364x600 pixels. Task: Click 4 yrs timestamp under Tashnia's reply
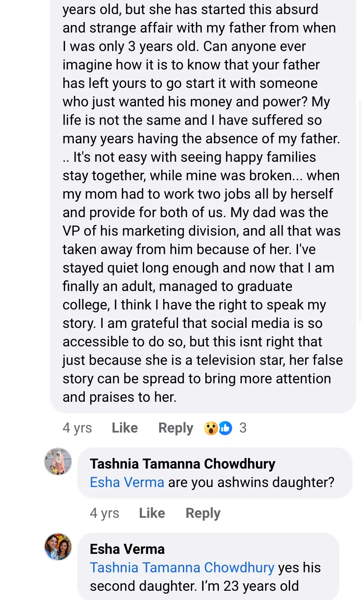coord(105,513)
